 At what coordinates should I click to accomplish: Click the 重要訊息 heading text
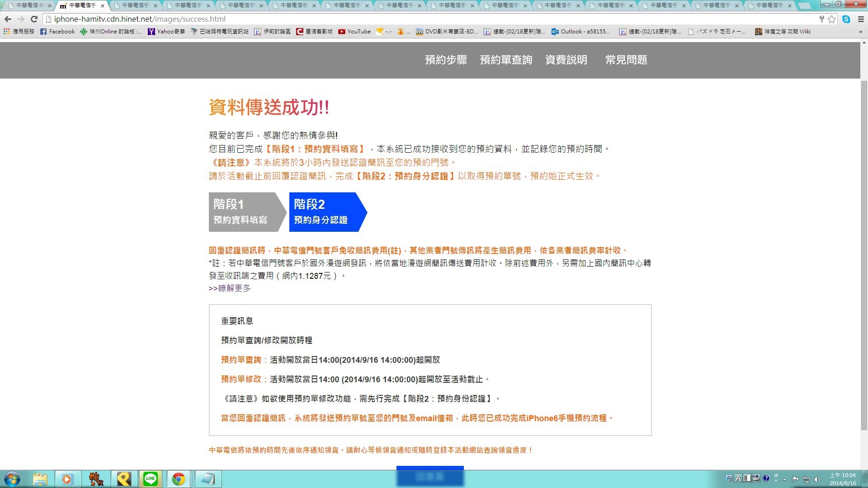tap(237, 321)
